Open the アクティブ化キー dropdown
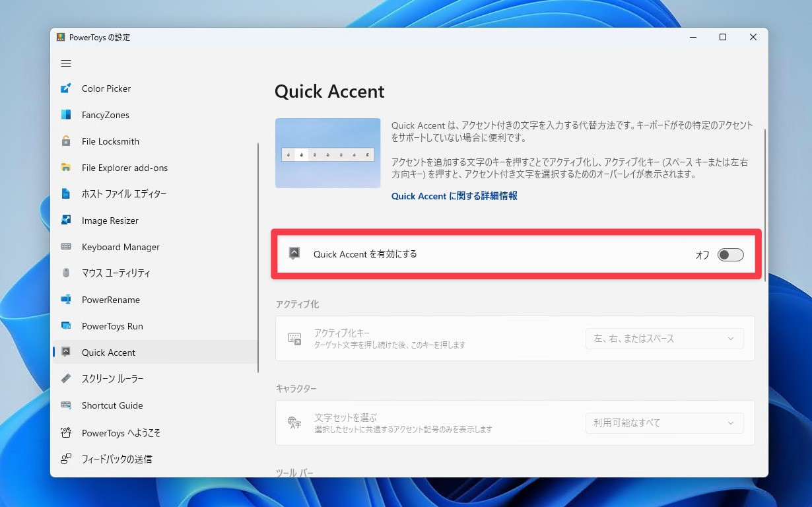 click(x=664, y=339)
